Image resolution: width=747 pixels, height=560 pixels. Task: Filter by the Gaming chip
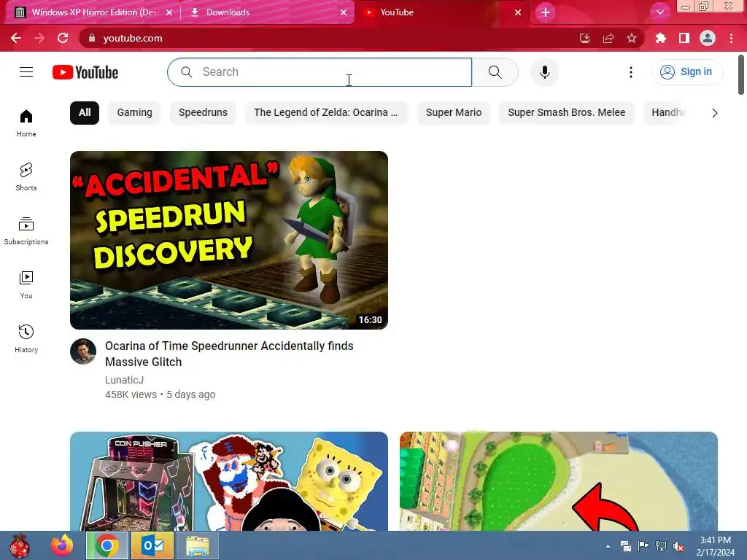point(135,113)
